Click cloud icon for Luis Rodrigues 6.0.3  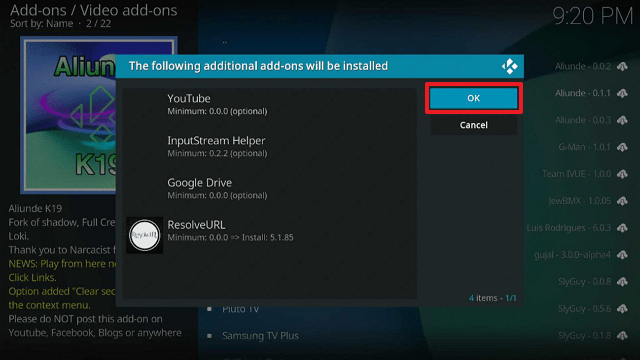click(x=622, y=228)
